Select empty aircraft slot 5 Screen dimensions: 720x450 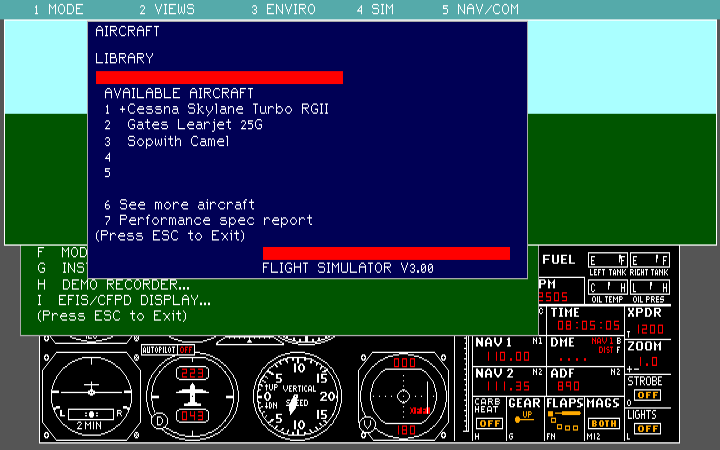point(107,173)
